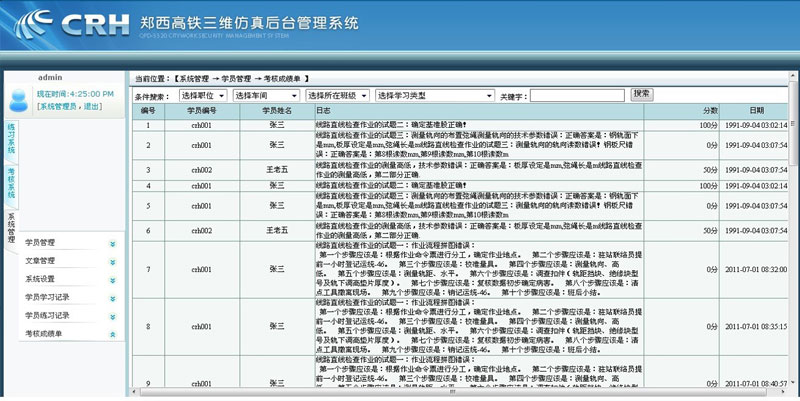Open the 选择学习类型 dropdown
This screenshot has width=800, height=401.
pos(435,95)
